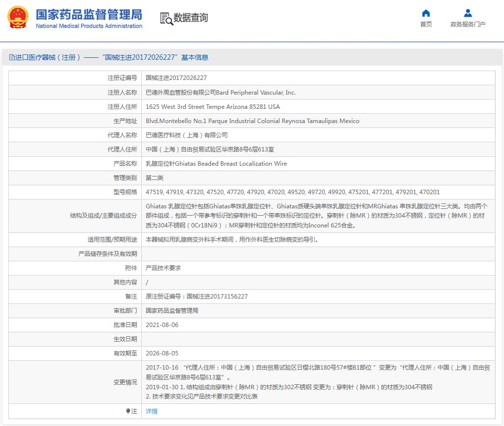Select the slash value in 其他内容 row
This screenshot has height=426, width=504.
[147, 282]
